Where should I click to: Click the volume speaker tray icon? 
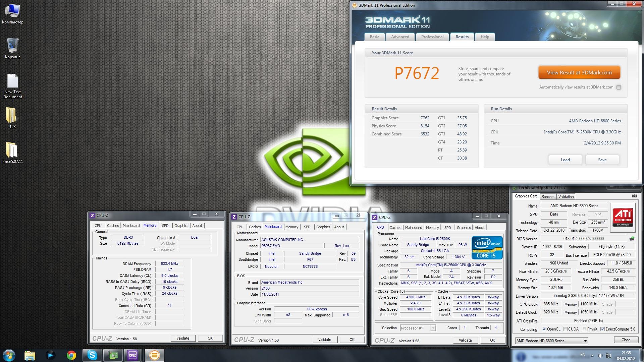(600, 355)
